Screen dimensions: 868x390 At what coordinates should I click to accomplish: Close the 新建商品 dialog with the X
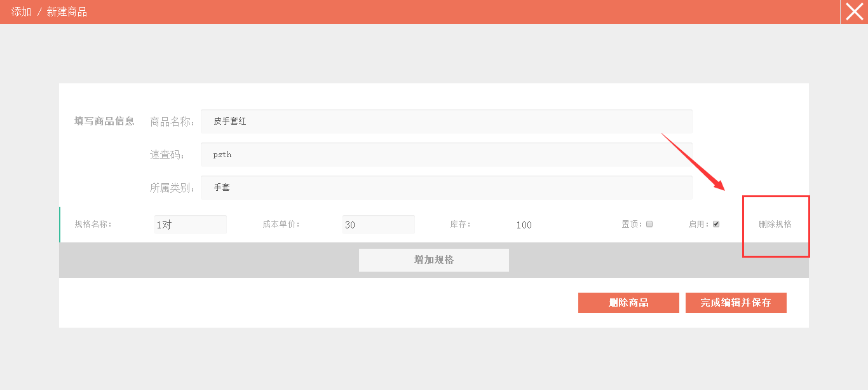pos(854,12)
